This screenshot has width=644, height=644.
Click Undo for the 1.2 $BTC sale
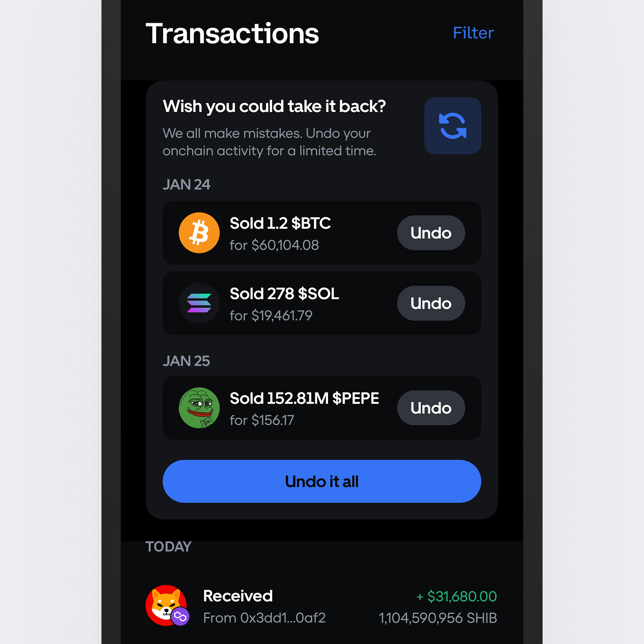431,232
